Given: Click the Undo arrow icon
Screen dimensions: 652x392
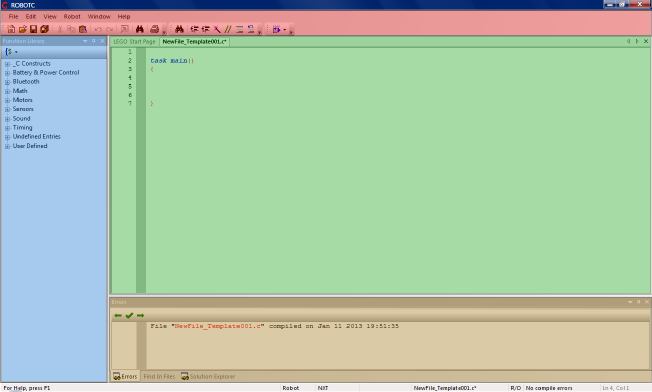Looking at the screenshot, I should click(98, 29).
